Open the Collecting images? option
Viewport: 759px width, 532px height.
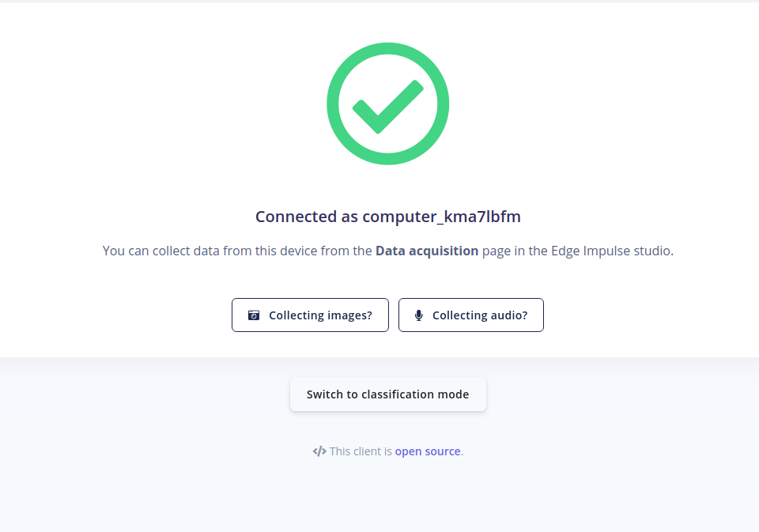pyautogui.click(x=310, y=315)
